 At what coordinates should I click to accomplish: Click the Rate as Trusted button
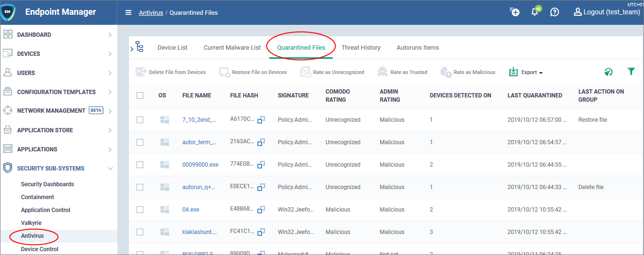pos(402,72)
